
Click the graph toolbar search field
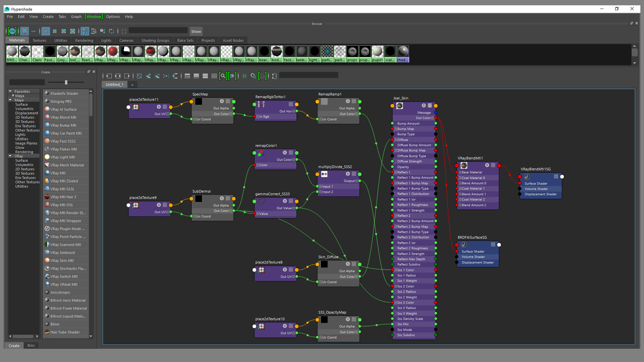pyautogui.click(x=309, y=75)
